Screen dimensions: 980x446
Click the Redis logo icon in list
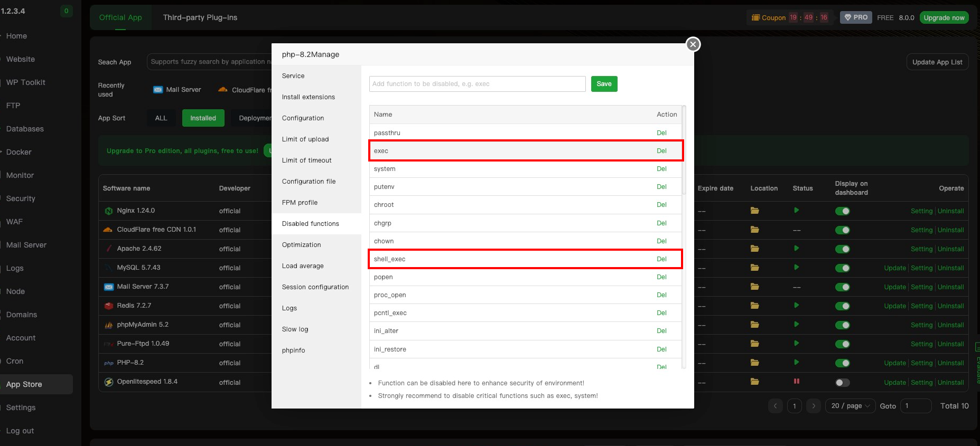click(108, 306)
